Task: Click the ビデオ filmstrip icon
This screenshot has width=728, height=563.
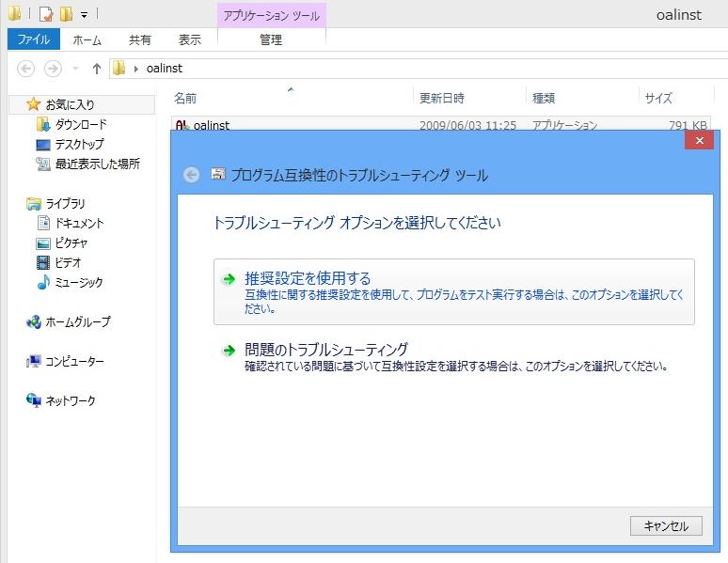Action: coord(42,263)
